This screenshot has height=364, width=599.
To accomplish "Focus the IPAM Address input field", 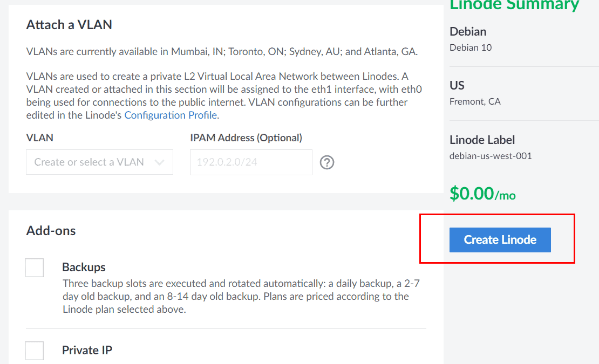I will (x=251, y=162).
